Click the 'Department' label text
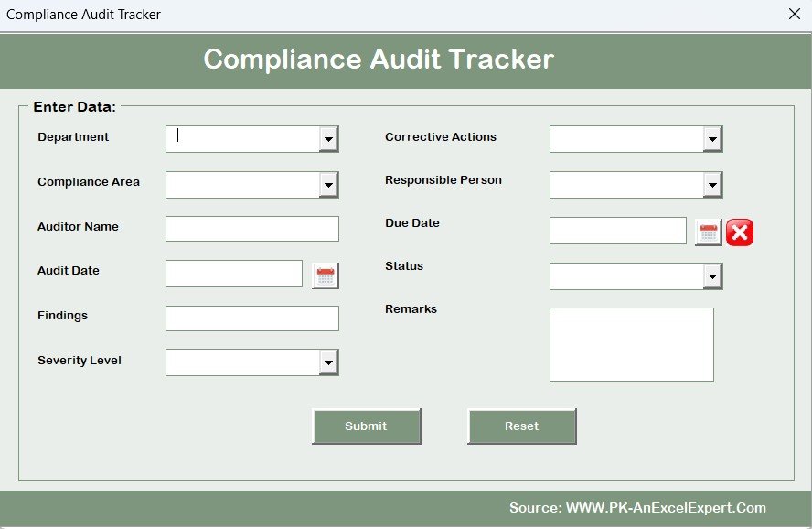The width and height of the screenshot is (812, 529). coord(73,137)
